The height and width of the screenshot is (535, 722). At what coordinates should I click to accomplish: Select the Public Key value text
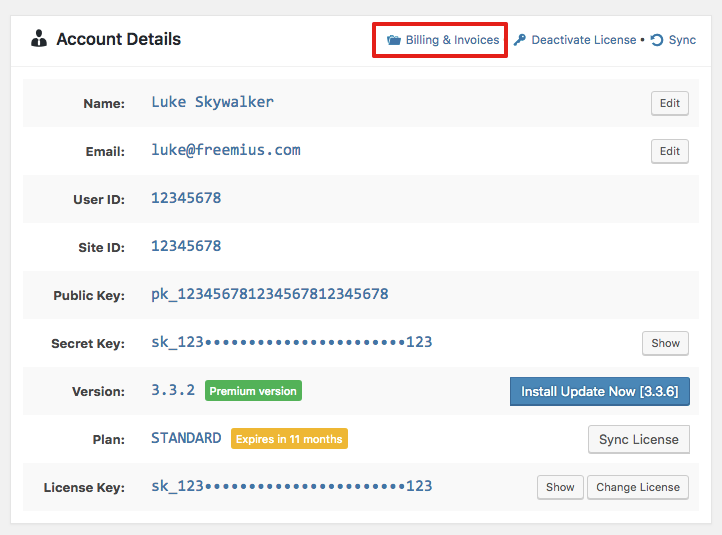[269, 294]
